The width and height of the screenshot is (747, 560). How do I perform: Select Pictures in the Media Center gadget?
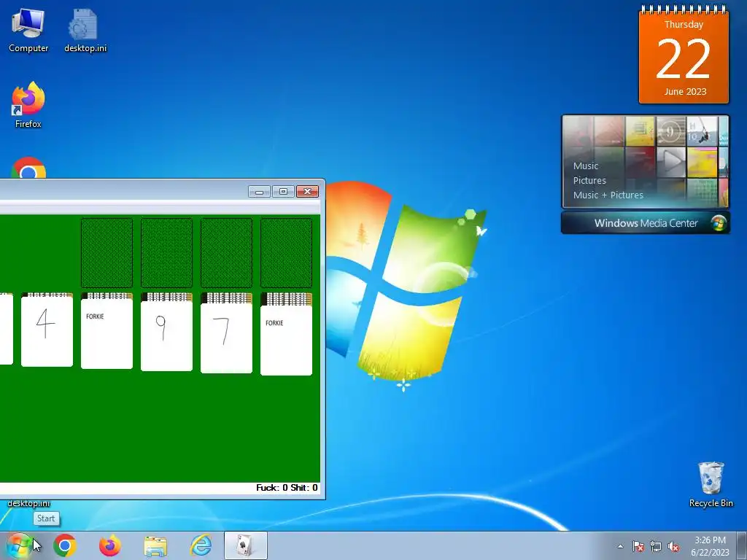coord(589,181)
